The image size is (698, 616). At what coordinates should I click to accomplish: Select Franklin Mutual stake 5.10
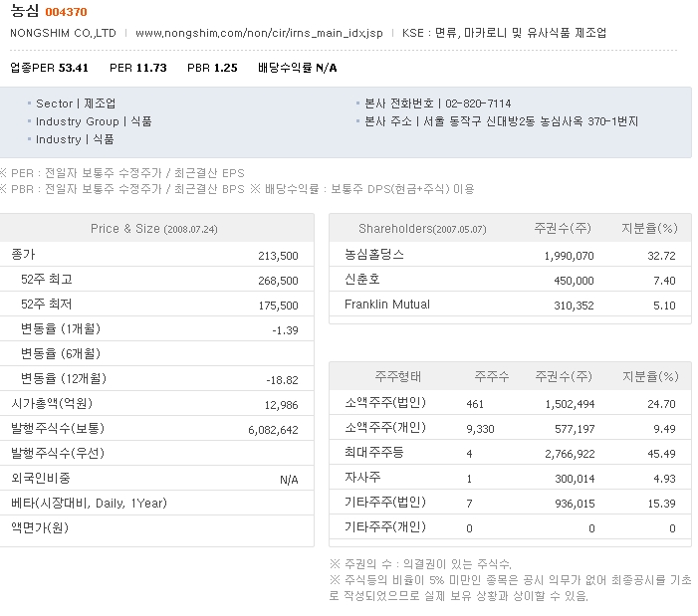click(664, 306)
